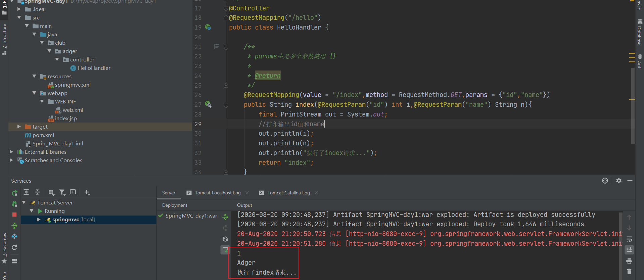
Task: Collapse all services in Services toolbar
Action: [37, 192]
